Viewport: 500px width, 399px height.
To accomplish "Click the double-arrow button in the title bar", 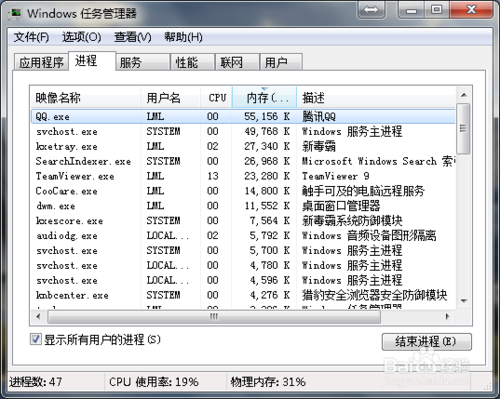I will click(x=371, y=10).
